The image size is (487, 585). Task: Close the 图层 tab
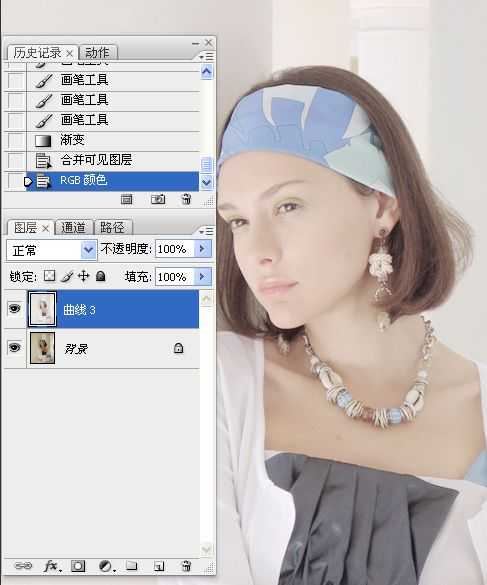pos(45,228)
